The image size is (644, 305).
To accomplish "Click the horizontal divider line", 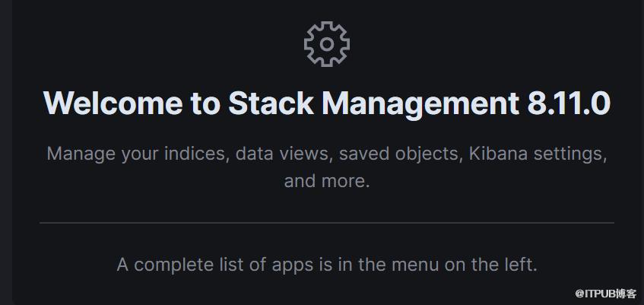I will pyautogui.click(x=327, y=223).
